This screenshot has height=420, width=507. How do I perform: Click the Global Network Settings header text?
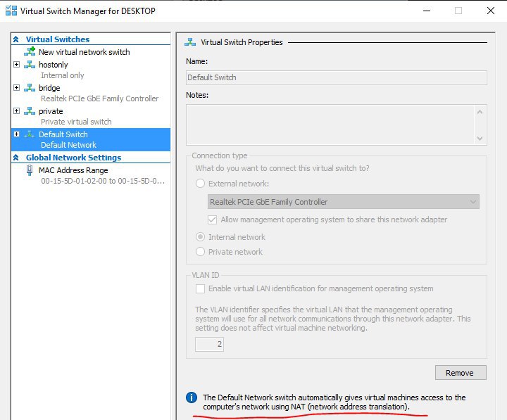[73, 158]
